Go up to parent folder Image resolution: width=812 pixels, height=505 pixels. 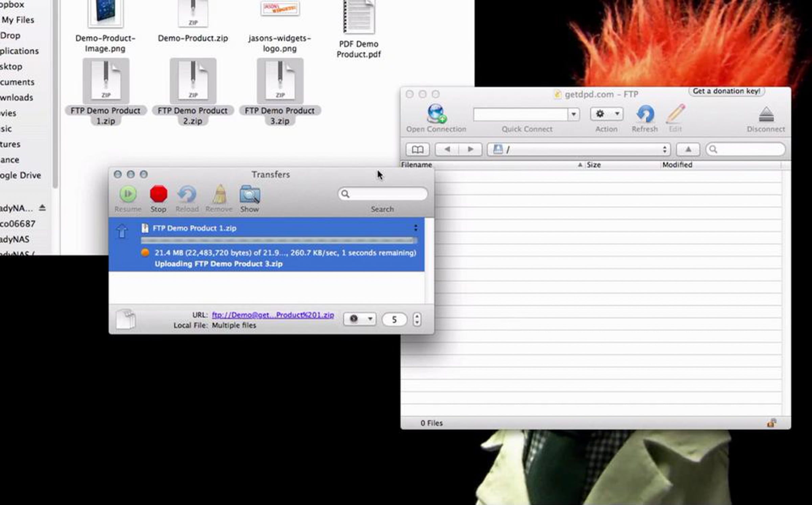688,150
